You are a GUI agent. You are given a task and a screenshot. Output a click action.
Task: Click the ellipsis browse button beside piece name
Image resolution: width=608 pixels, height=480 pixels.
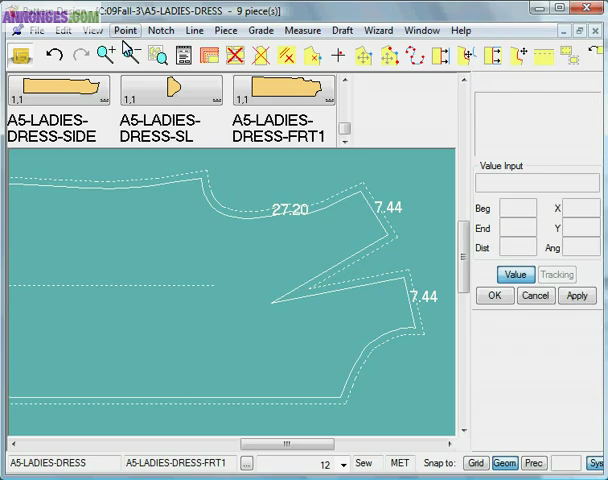point(246,463)
